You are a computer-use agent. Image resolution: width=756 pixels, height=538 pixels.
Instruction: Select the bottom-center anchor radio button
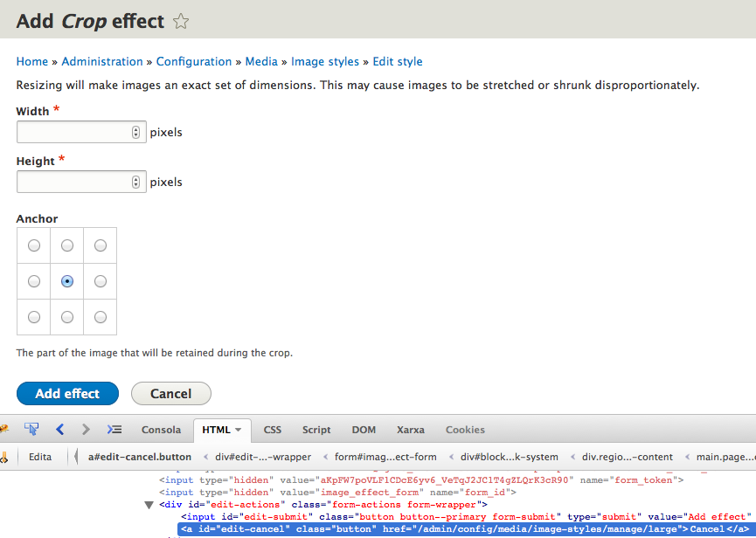[x=67, y=317]
